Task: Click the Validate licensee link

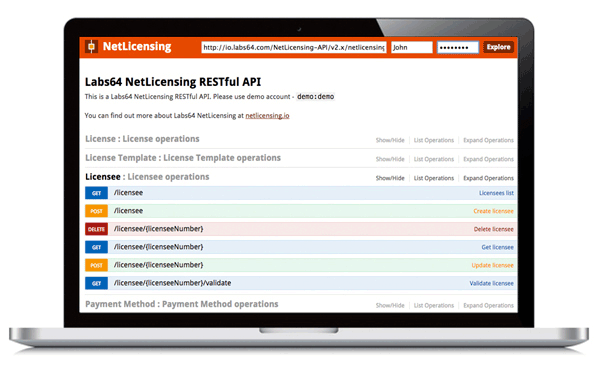Action: click(x=491, y=283)
